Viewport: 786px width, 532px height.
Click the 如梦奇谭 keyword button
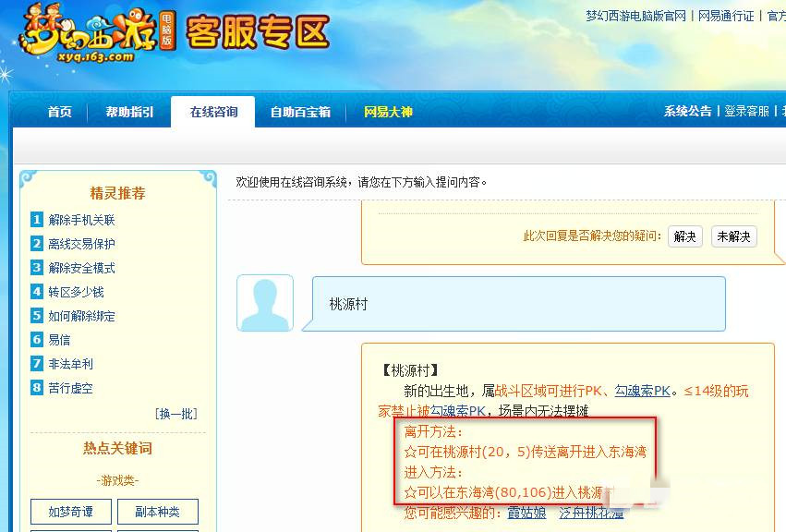click(70, 512)
